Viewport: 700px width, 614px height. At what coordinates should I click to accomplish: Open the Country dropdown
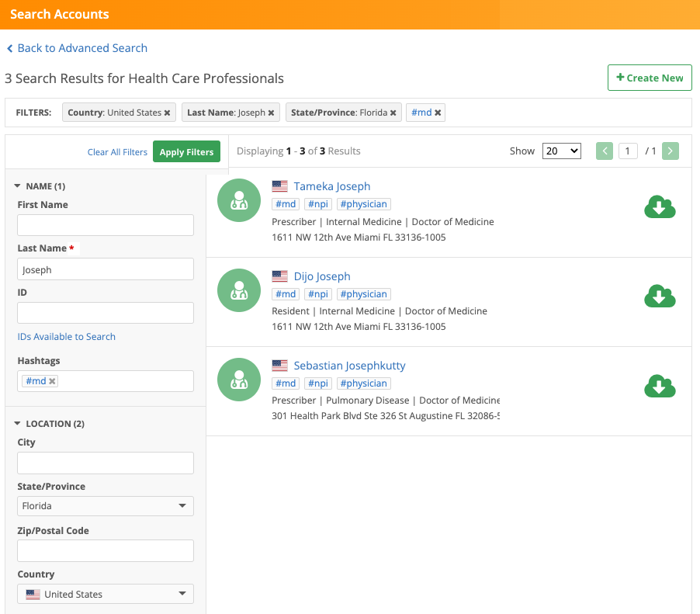[106, 595]
